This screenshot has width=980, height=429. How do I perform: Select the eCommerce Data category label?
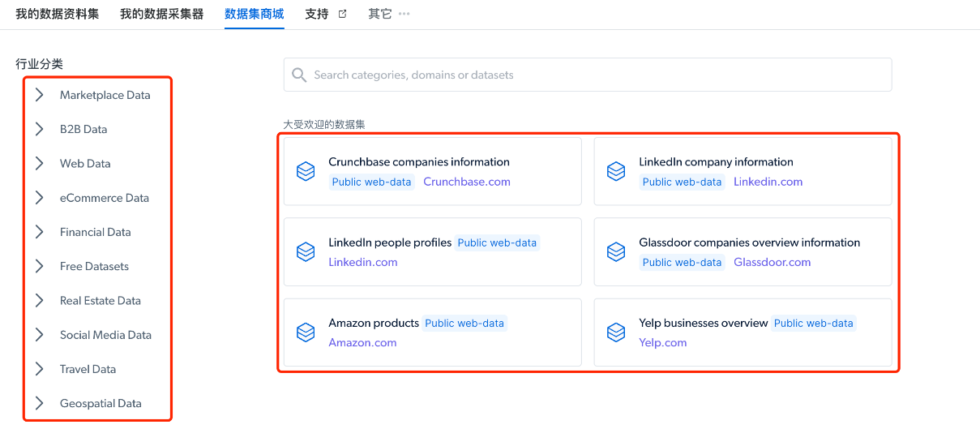pos(105,198)
